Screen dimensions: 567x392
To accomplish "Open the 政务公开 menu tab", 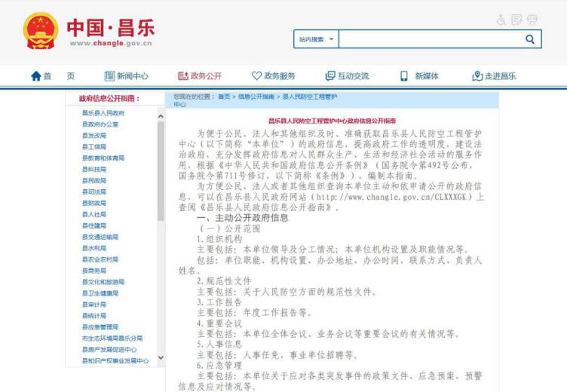I will (200, 76).
